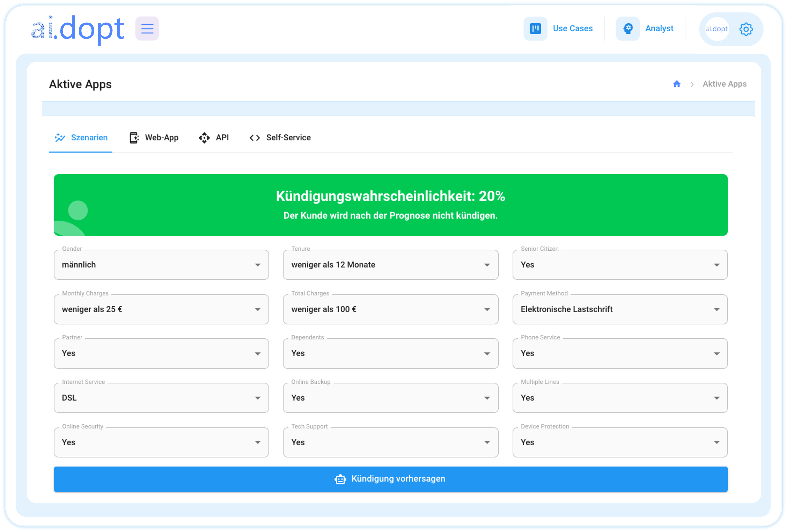Open the Senior Citizen dropdown
This screenshot has width=787, height=532.
(x=620, y=265)
